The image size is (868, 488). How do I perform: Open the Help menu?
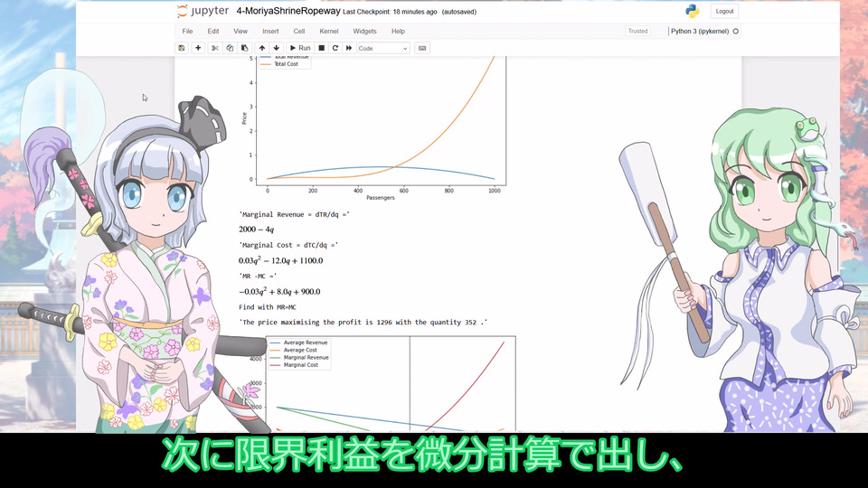[398, 32]
